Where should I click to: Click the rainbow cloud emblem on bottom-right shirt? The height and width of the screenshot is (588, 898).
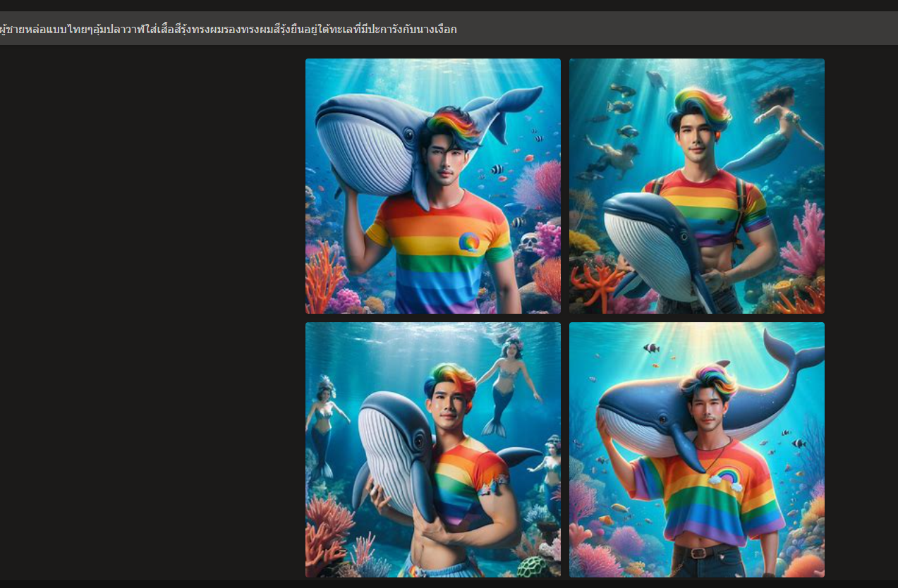[x=727, y=476]
